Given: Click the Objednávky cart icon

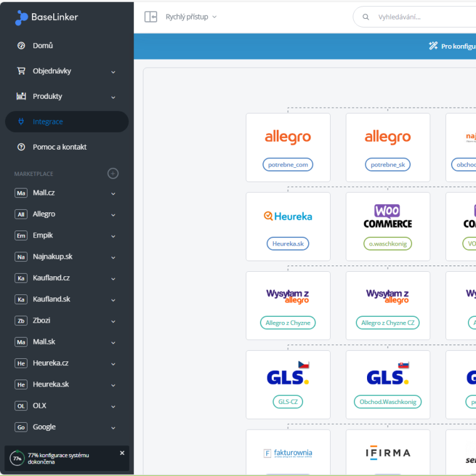Looking at the screenshot, I should coord(21,71).
